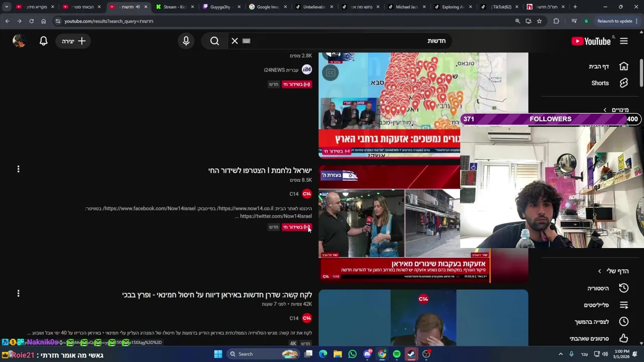
Task: Switch to the Michael Jackson TikTok tab
Action: point(407,7)
